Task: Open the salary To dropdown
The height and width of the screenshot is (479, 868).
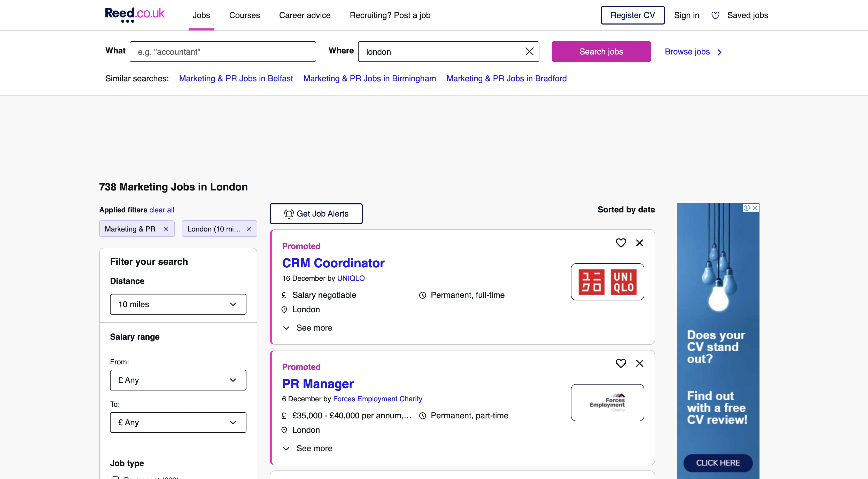Action: 178,422
